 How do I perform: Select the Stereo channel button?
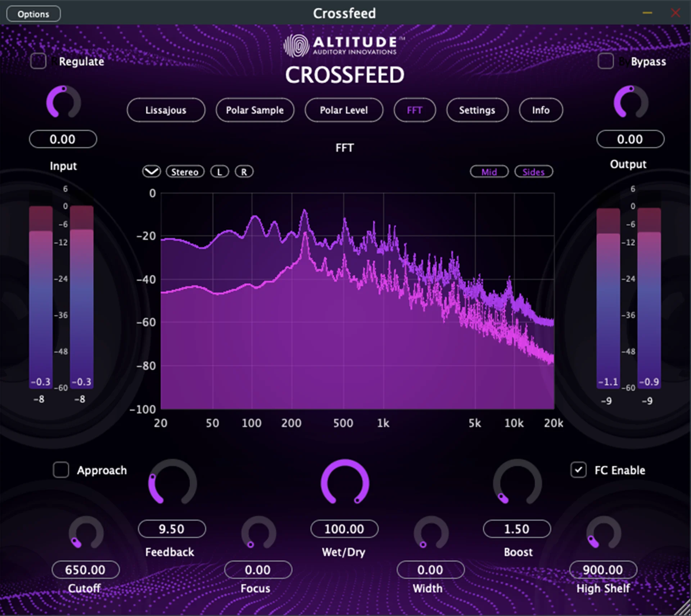click(x=185, y=172)
